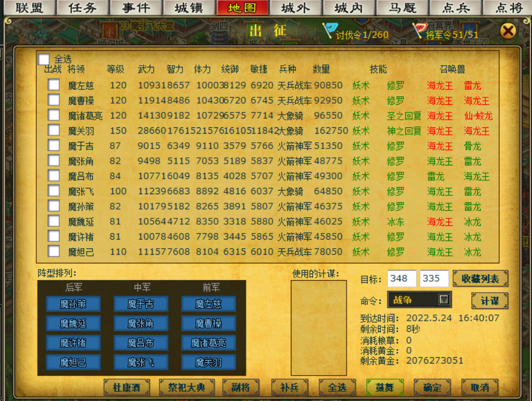Check the 魔张角 row checkbox
The height and width of the screenshot is (401, 532).
54,160
